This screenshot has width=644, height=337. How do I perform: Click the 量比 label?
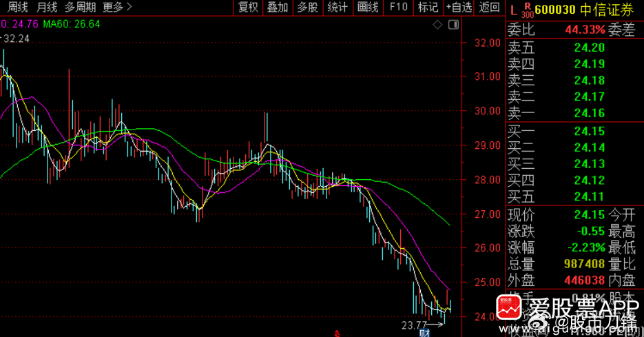pyautogui.click(x=622, y=264)
